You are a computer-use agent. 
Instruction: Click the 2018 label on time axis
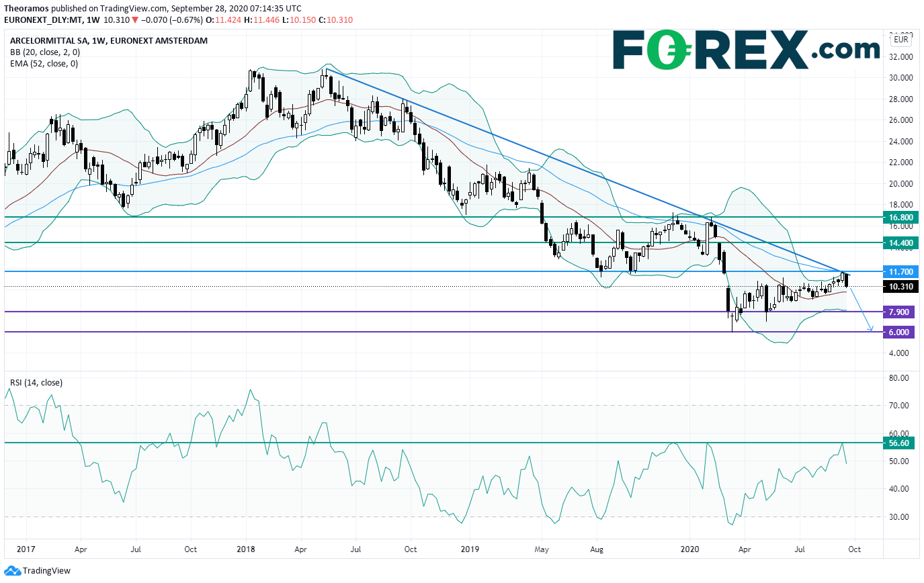click(246, 549)
